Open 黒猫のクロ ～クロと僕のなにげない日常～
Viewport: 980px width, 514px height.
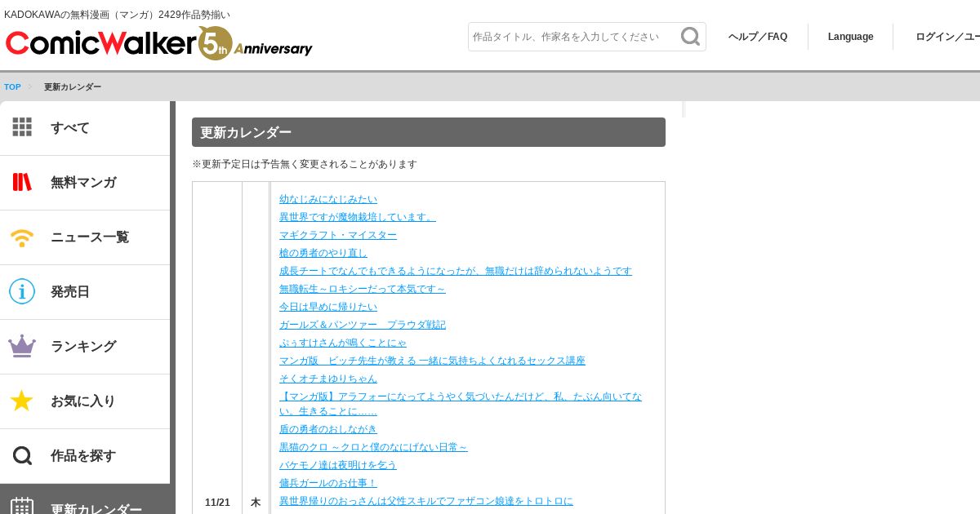click(x=373, y=447)
